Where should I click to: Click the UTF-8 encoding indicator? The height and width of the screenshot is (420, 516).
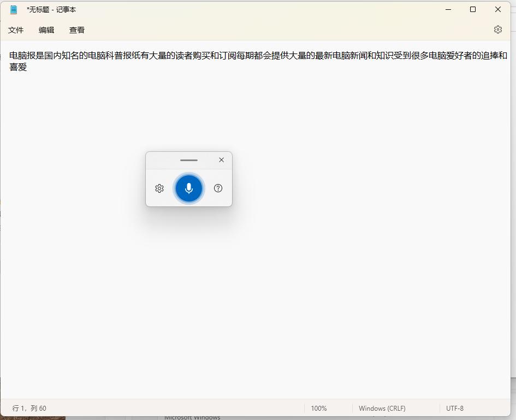click(455, 408)
